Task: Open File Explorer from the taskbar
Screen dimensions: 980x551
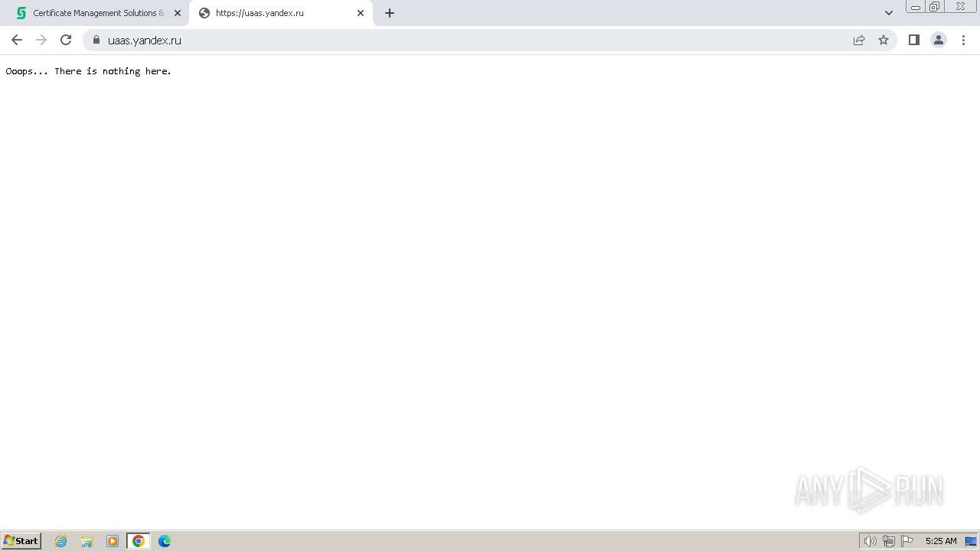Action: (x=87, y=541)
